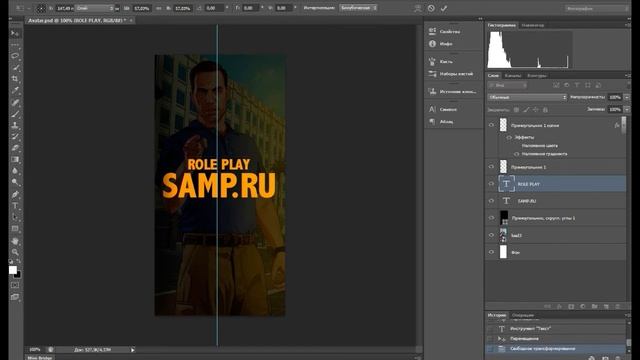The width and height of the screenshot is (640, 360).
Task: Select the Pen tool
Action: (15, 194)
